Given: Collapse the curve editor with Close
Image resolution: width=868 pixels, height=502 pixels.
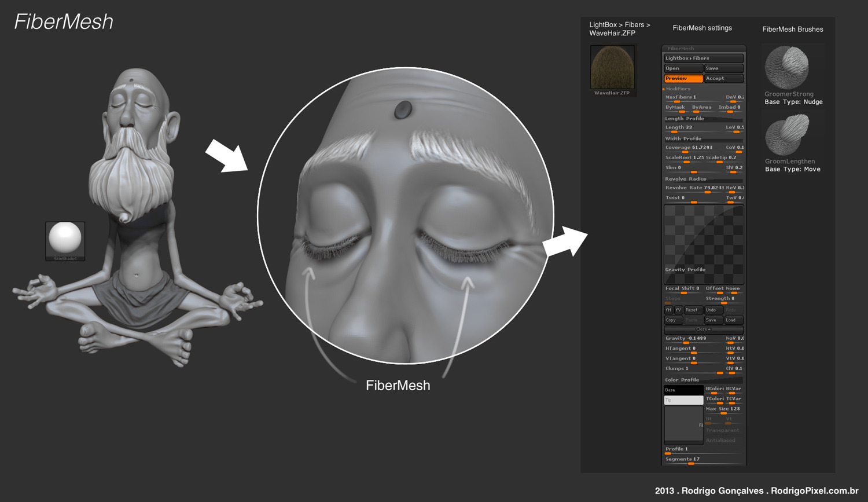Looking at the screenshot, I should coord(704,329).
